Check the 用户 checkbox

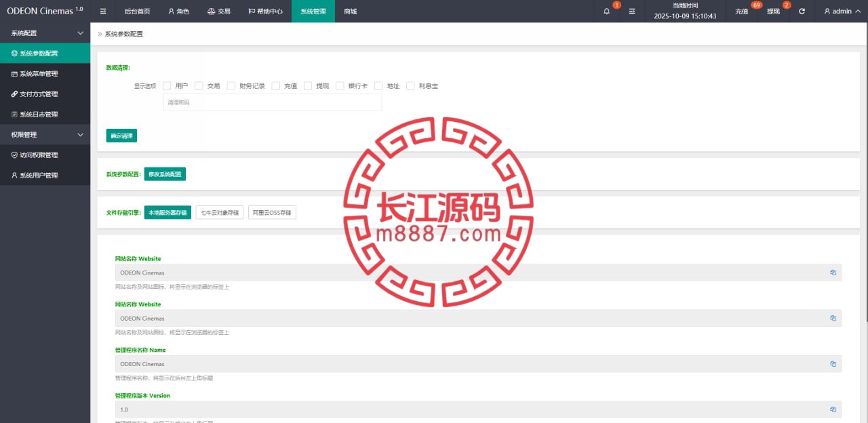(x=167, y=86)
